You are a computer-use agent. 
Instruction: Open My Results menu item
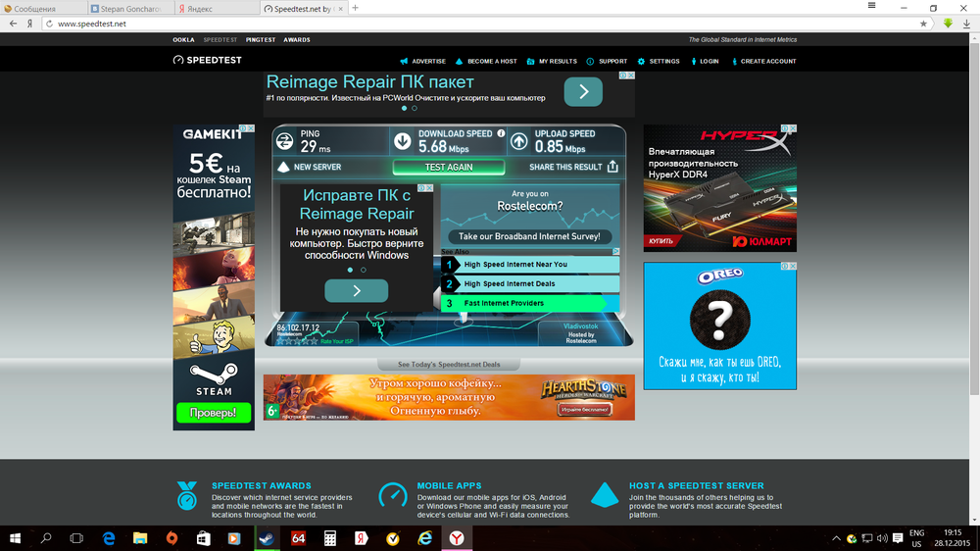click(x=552, y=62)
